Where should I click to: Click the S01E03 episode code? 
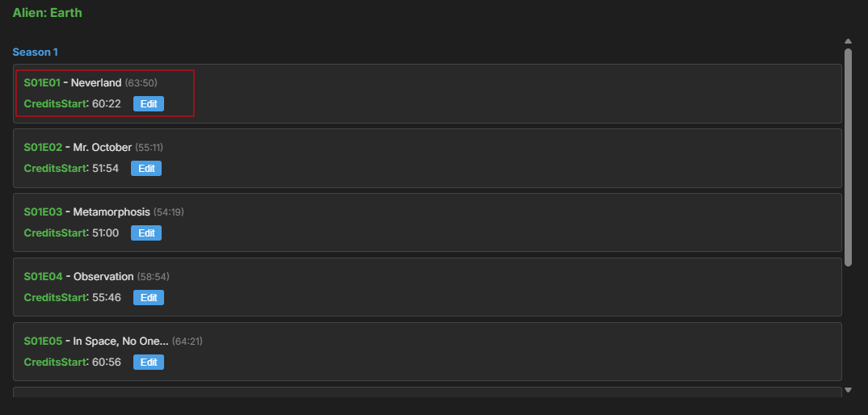pos(42,212)
